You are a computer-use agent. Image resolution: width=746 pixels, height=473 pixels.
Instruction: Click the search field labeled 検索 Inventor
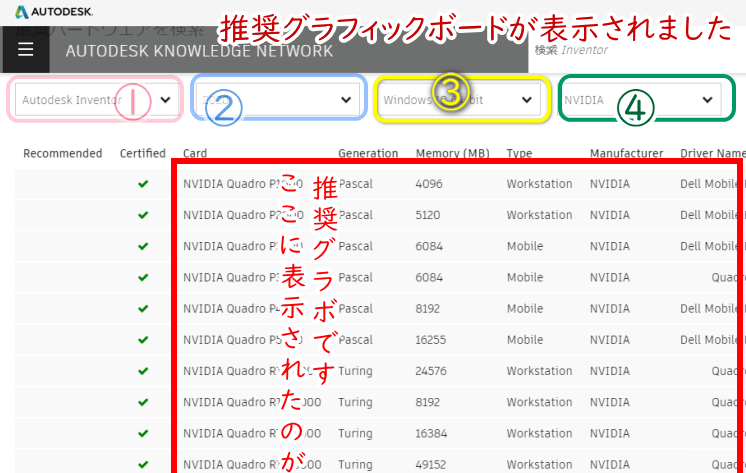point(637,50)
